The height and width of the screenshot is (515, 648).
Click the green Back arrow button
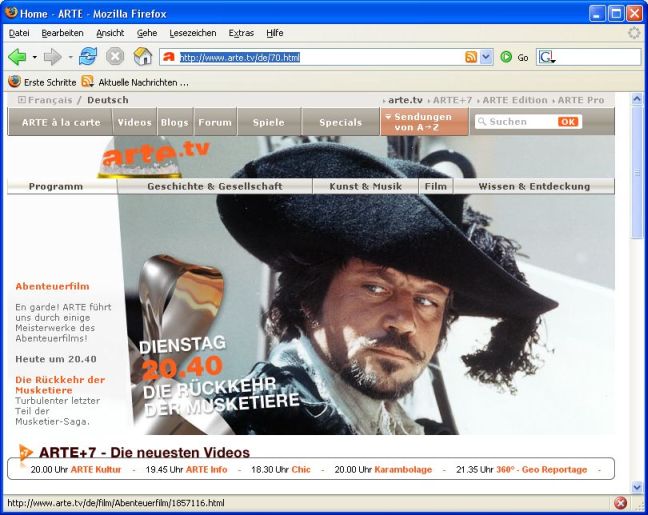17,57
